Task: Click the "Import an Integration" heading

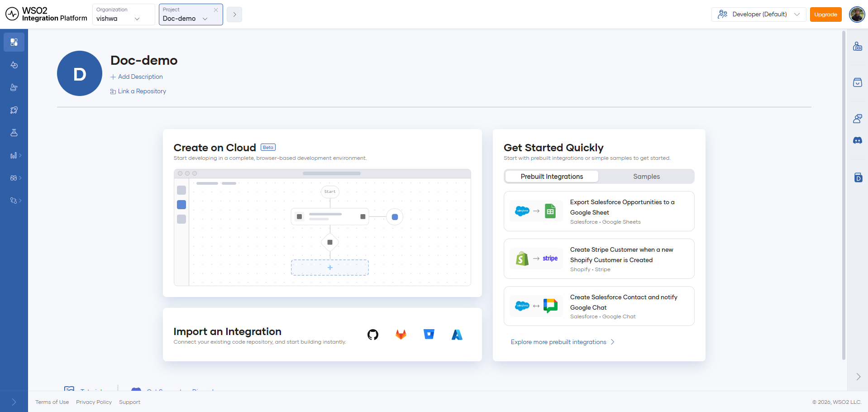Action: pos(227,332)
